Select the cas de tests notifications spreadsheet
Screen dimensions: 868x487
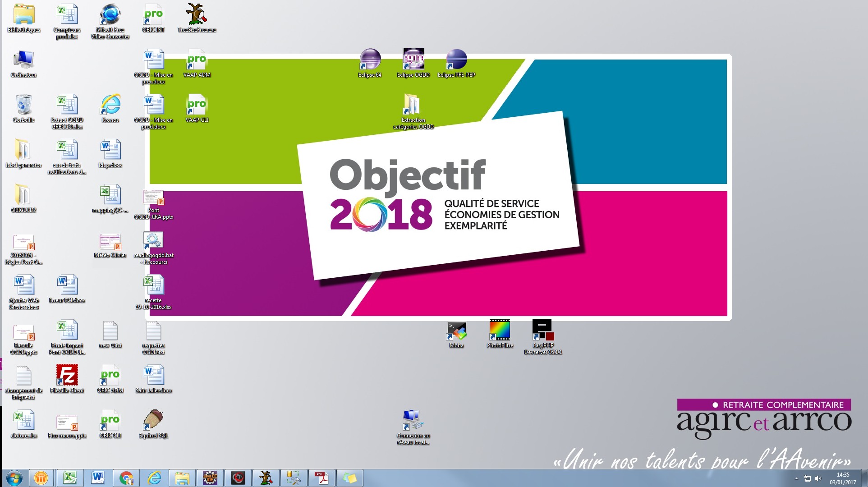[x=67, y=157]
